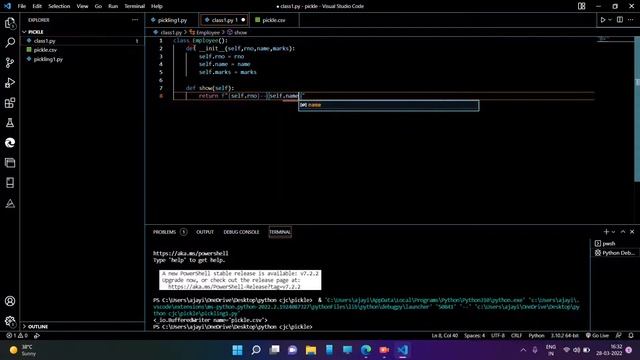Click errors and warnings count in status bar

(17, 336)
